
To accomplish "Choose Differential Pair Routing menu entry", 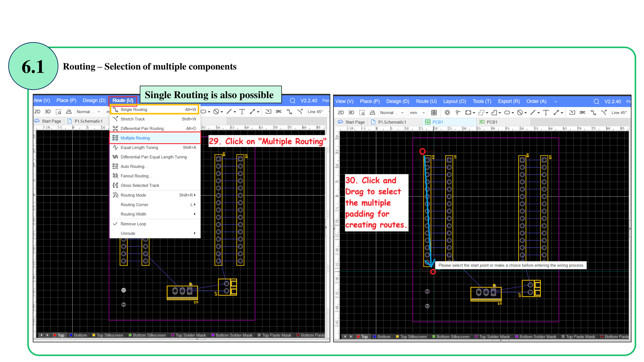I will (x=155, y=128).
